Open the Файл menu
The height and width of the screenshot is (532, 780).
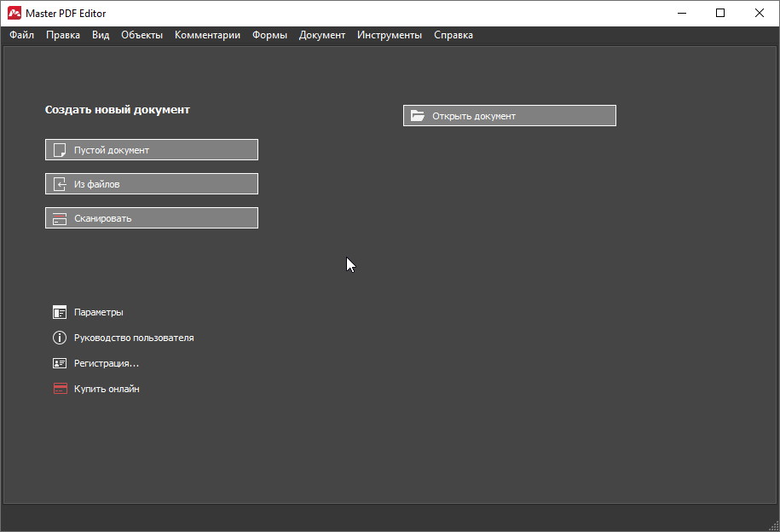tap(22, 35)
